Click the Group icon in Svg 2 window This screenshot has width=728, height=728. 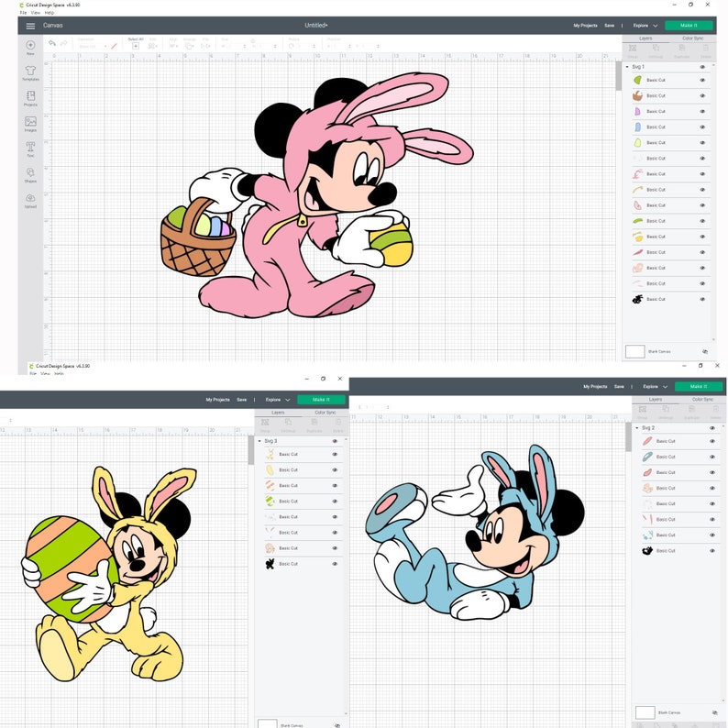[642, 410]
